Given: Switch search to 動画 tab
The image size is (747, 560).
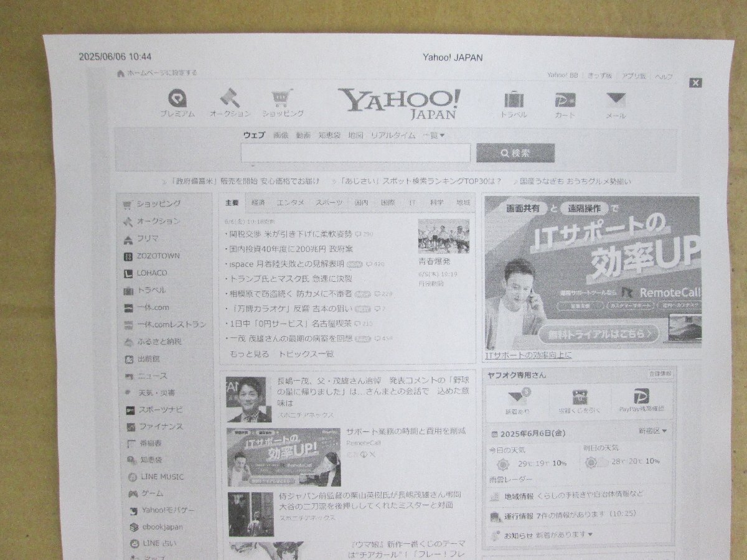Looking at the screenshot, I should [303, 135].
